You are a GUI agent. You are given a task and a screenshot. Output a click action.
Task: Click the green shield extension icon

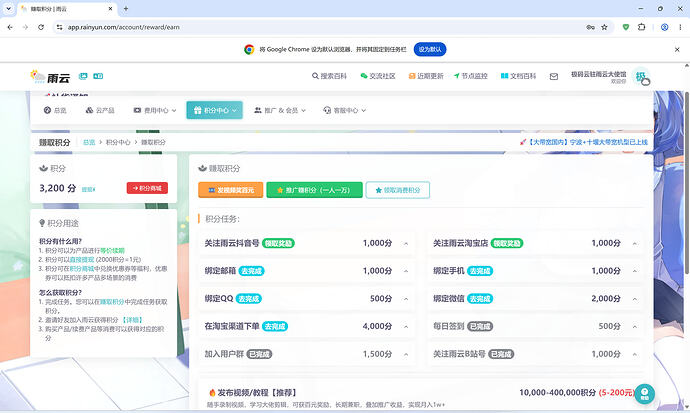pos(626,27)
